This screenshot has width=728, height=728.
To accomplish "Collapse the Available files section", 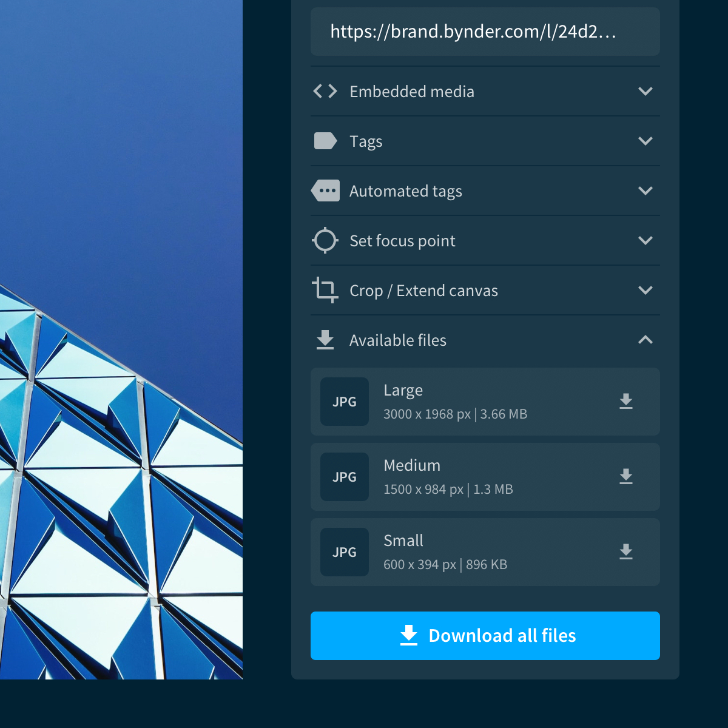I will 646,340.
